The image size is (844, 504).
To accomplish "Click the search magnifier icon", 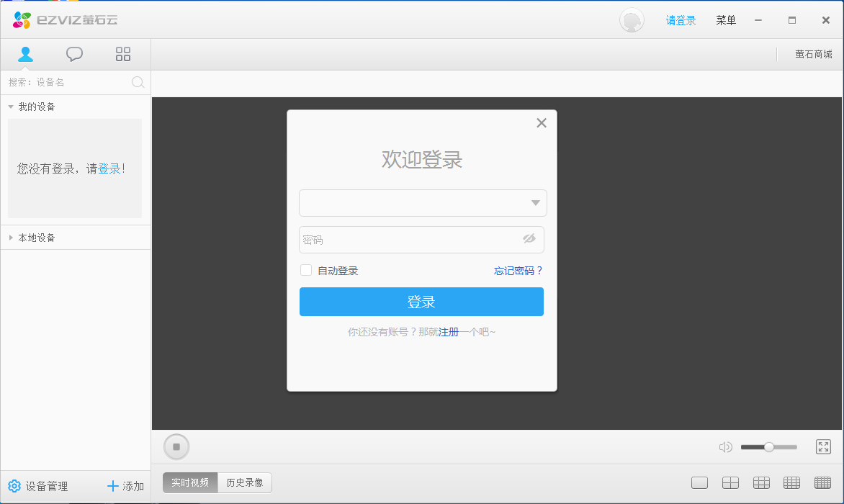I will [x=138, y=82].
